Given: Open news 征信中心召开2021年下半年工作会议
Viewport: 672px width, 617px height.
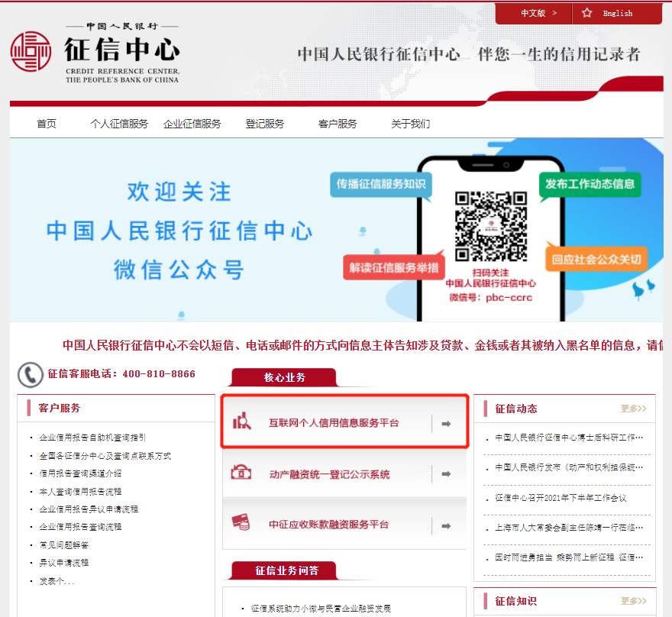Looking at the screenshot, I should 561,498.
